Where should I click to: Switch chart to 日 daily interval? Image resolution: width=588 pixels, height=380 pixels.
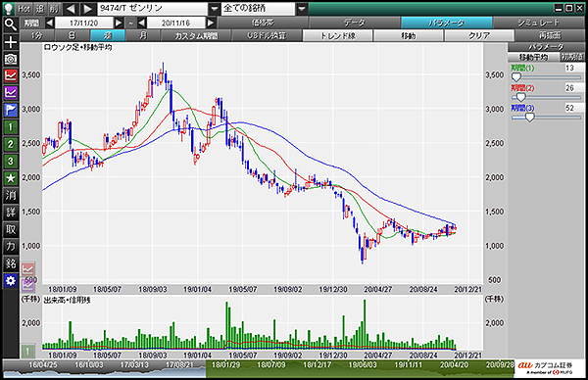pos(72,35)
